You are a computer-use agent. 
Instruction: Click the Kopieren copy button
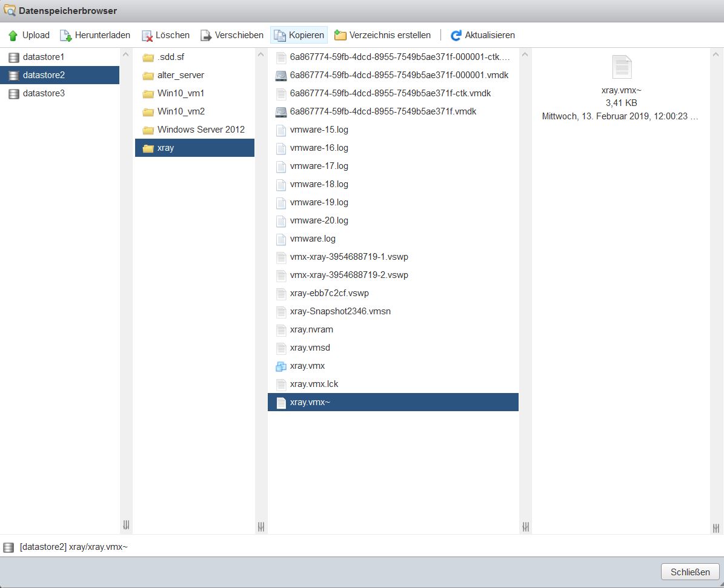click(299, 35)
